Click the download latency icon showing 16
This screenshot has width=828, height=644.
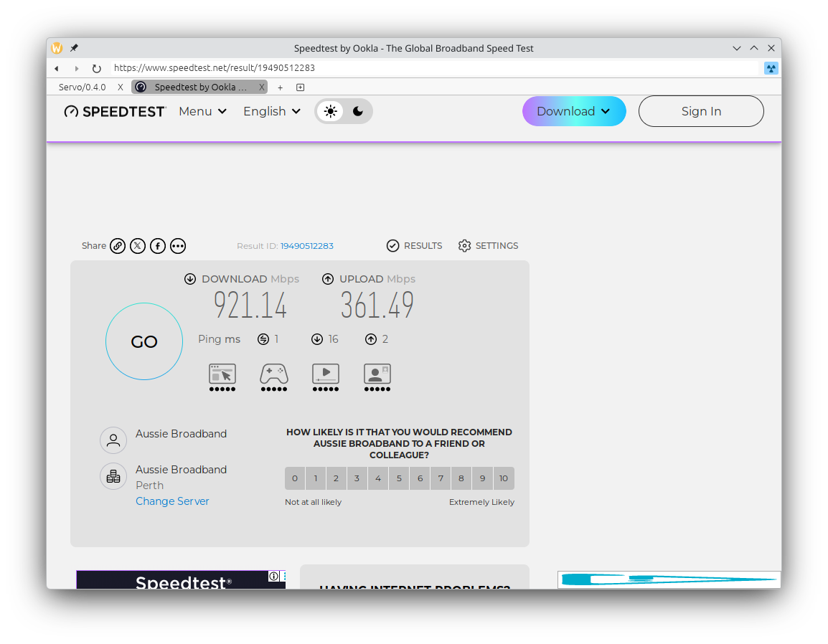click(317, 339)
